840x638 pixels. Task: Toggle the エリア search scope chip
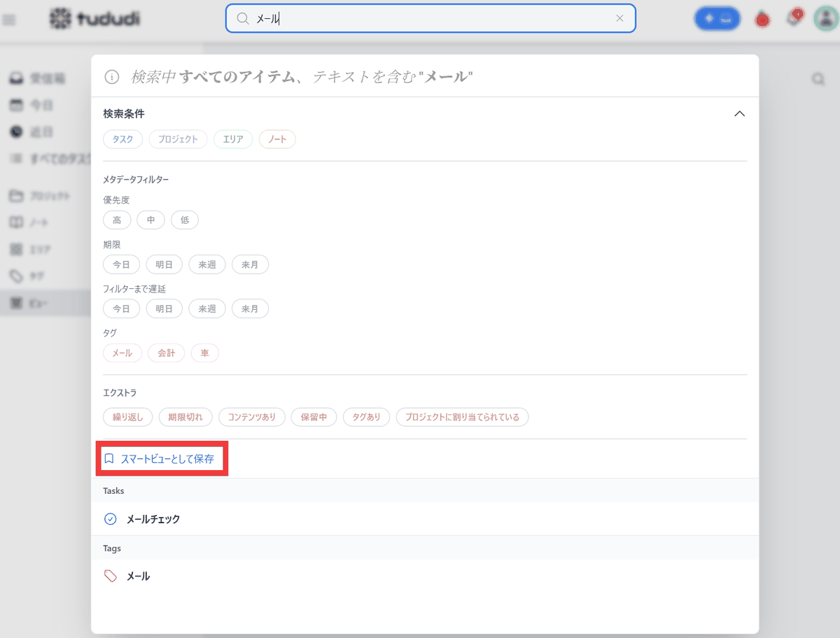[233, 139]
